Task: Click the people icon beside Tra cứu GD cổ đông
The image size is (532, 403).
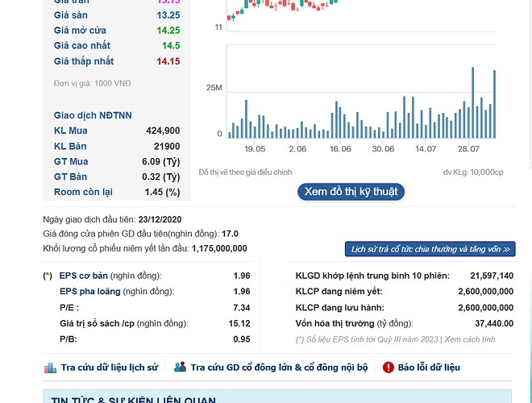Action: coord(181,367)
